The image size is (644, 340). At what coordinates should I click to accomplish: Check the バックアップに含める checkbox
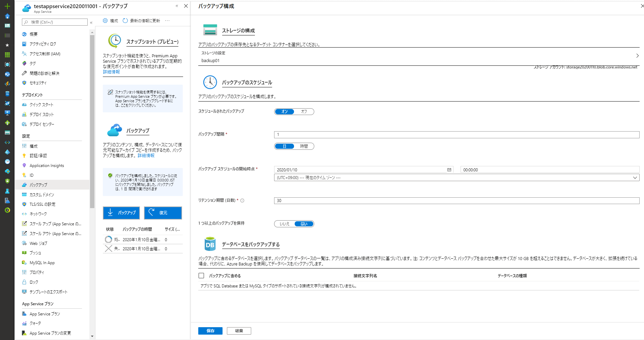[x=201, y=276]
